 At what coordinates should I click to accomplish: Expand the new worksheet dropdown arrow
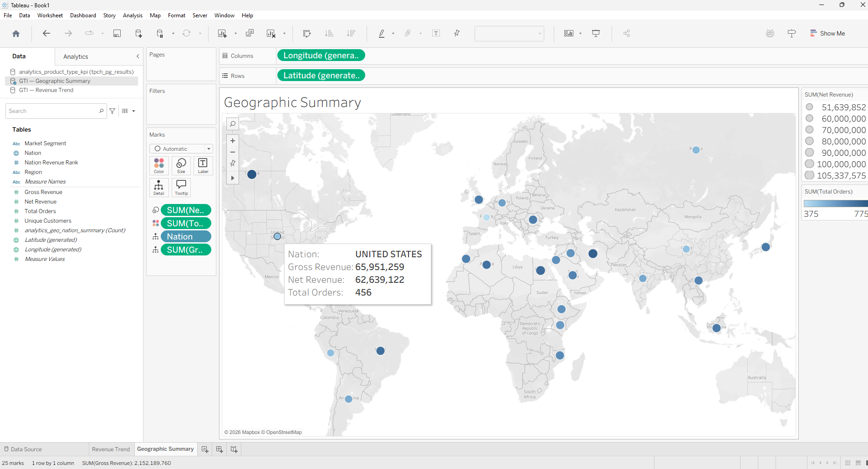(235, 33)
